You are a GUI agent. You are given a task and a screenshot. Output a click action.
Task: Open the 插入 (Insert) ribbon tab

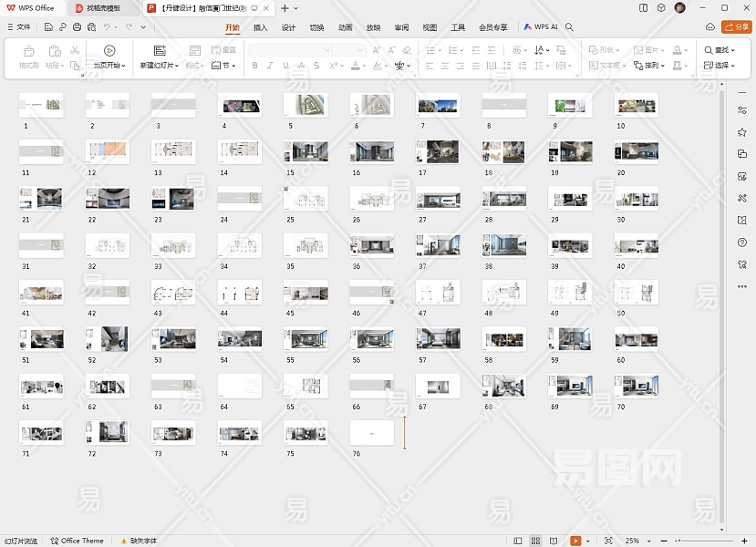[x=261, y=27]
